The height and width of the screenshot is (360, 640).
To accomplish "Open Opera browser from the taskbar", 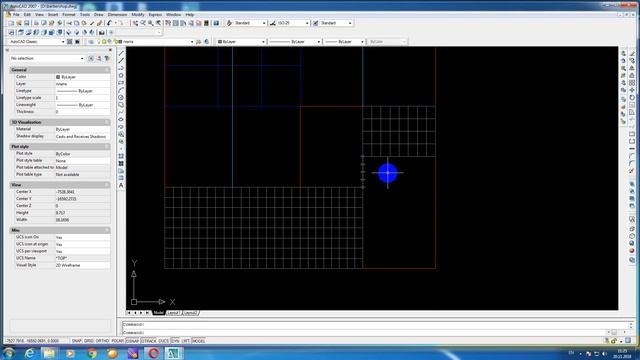I will [x=153, y=353].
